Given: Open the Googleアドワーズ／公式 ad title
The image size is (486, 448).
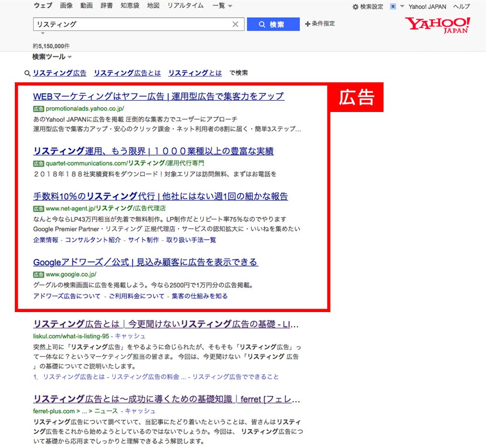Looking at the screenshot, I should 146,262.
